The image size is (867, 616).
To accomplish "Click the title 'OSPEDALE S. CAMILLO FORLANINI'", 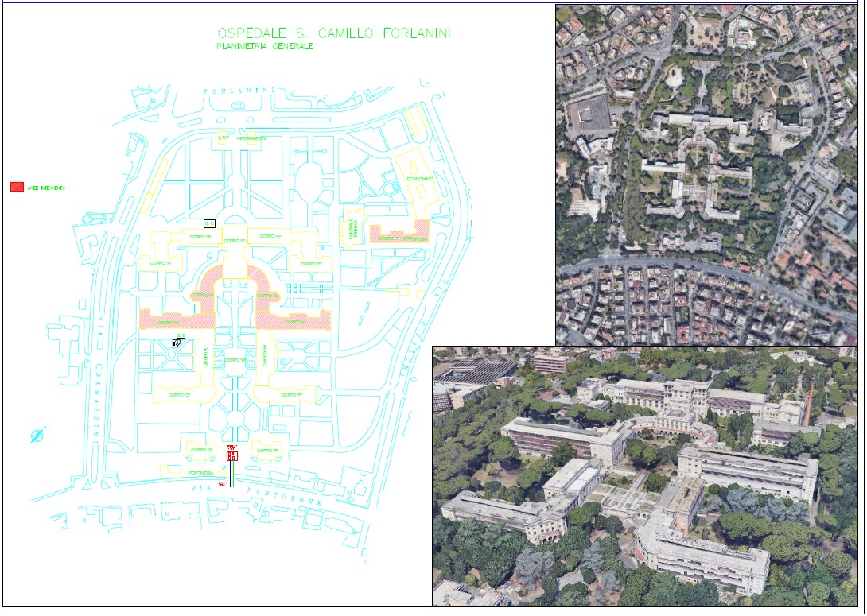I will [333, 33].
